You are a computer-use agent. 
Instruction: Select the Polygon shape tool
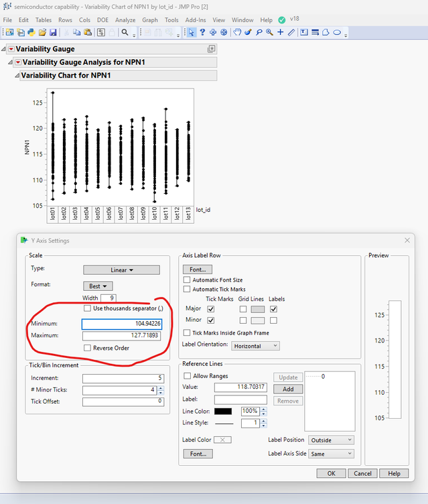click(326, 32)
